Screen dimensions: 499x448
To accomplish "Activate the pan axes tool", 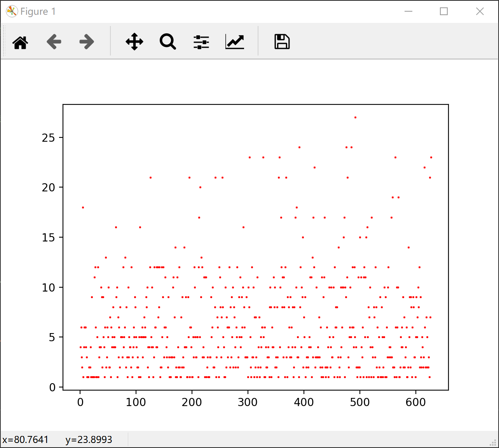I will [x=134, y=42].
